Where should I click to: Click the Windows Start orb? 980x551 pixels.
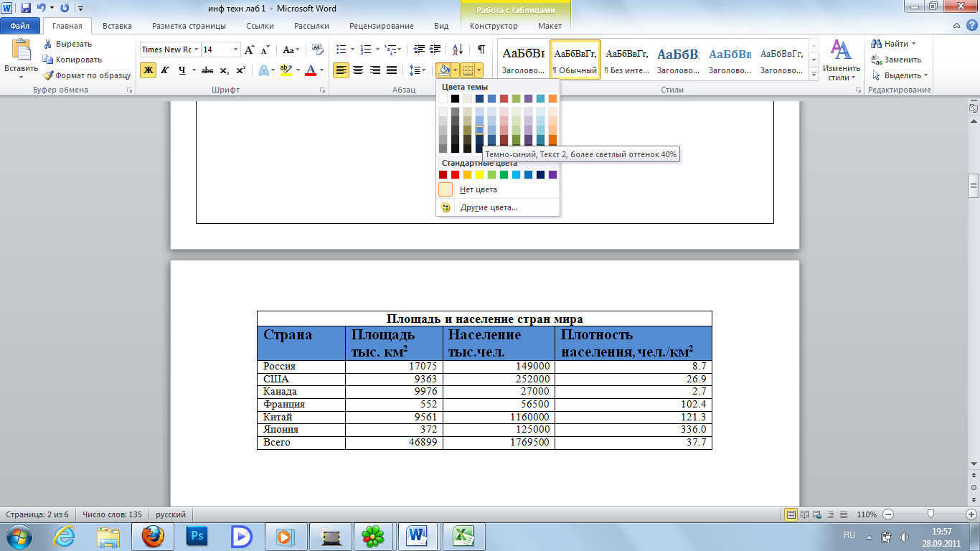(18, 536)
